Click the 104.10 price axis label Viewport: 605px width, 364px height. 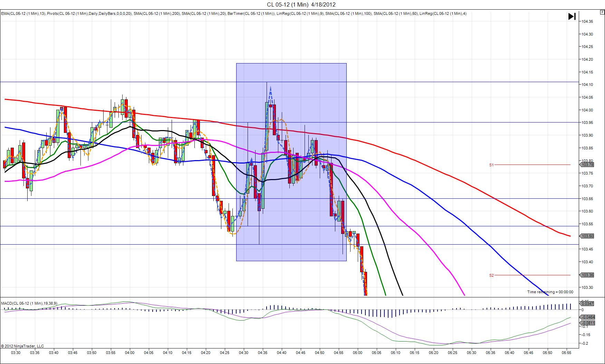point(587,85)
